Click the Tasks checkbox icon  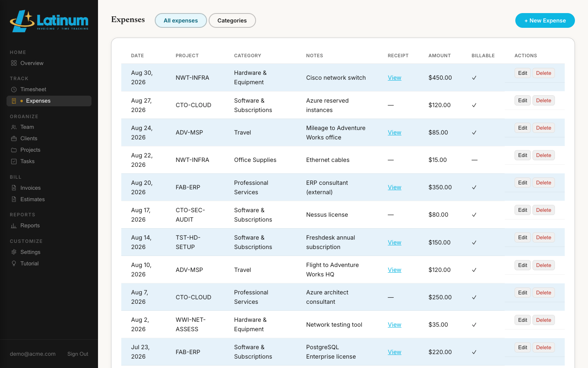click(14, 162)
